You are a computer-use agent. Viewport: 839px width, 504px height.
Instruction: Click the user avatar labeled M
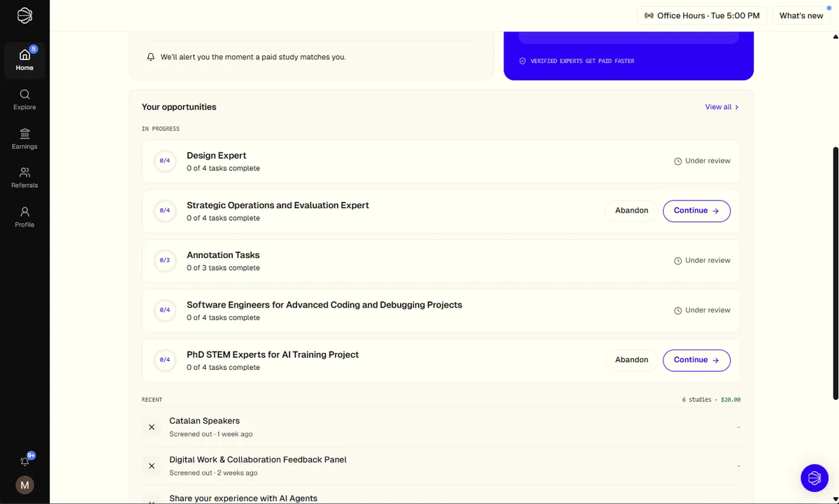pos(24,484)
